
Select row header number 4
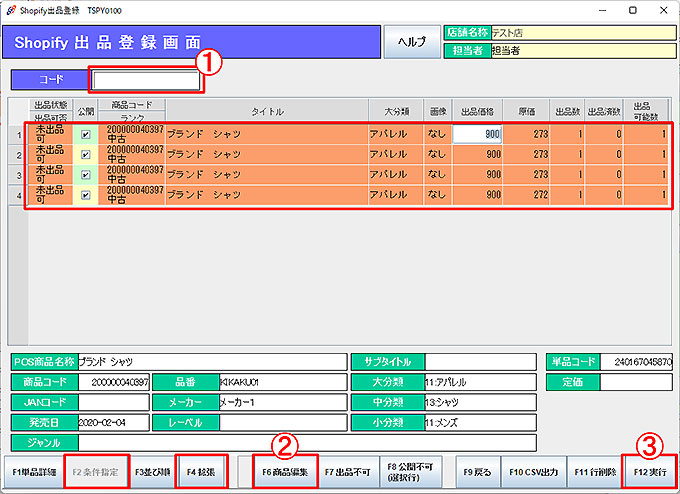point(19,196)
